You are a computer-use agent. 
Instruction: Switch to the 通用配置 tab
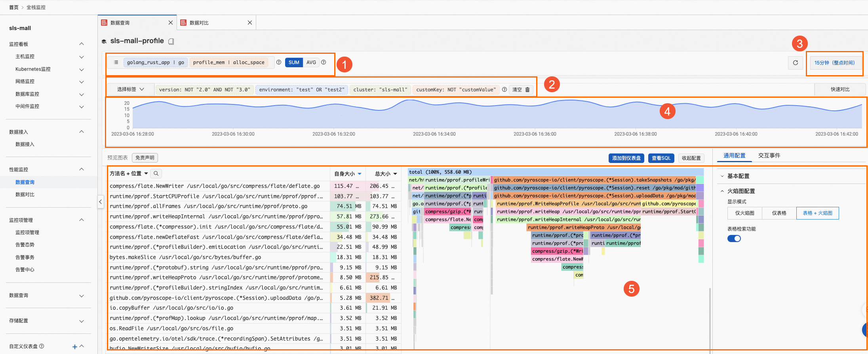coord(734,156)
